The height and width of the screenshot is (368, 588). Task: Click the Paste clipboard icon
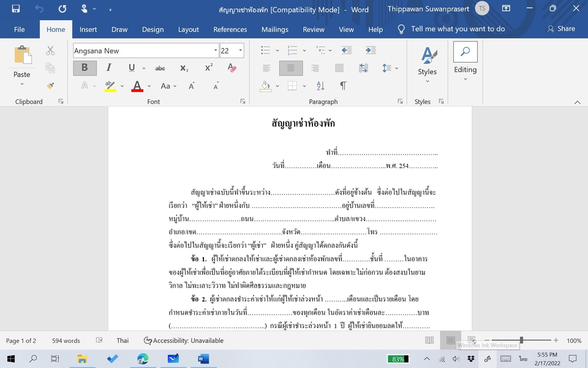coord(23,55)
